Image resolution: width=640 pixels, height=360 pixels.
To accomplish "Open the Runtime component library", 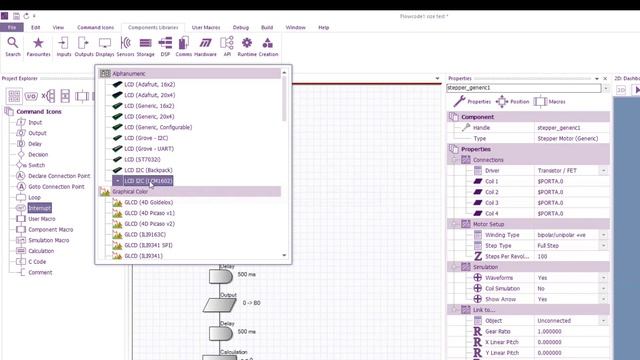I will pyautogui.click(x=247, y=47).
